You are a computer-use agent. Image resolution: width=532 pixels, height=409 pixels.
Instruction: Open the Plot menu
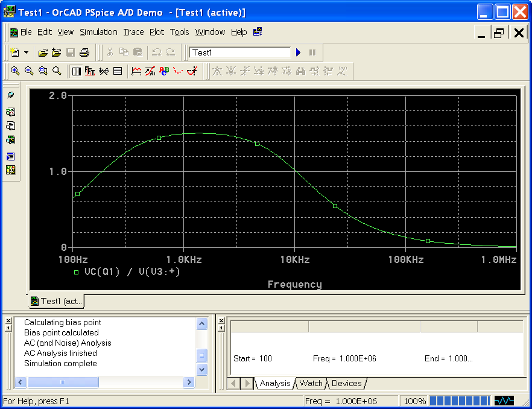[x=157, y=32]
